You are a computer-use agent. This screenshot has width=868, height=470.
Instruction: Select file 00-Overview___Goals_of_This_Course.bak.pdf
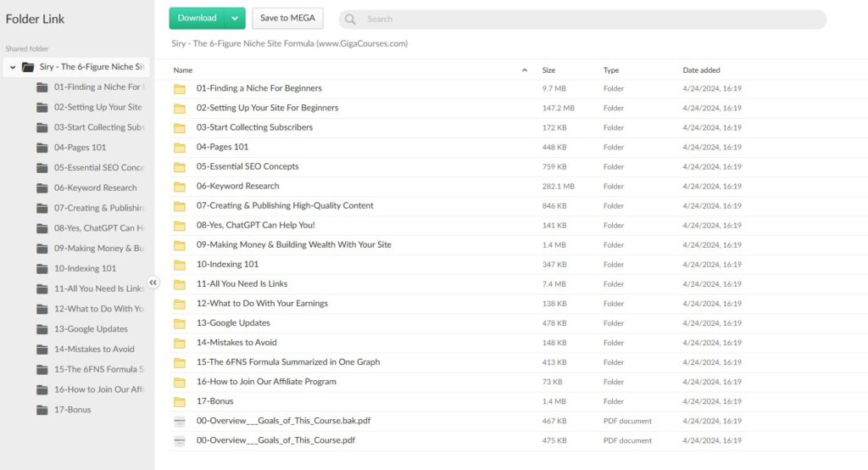coord(283,421)
